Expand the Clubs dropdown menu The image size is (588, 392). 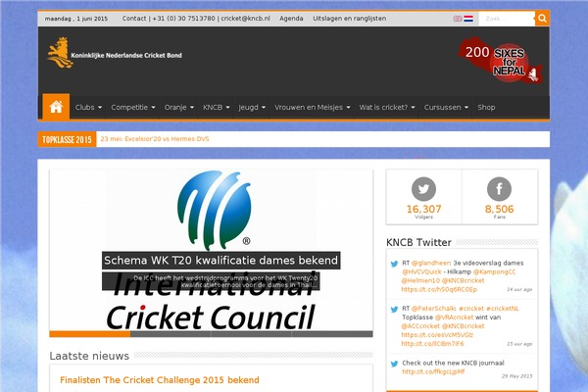88,107
